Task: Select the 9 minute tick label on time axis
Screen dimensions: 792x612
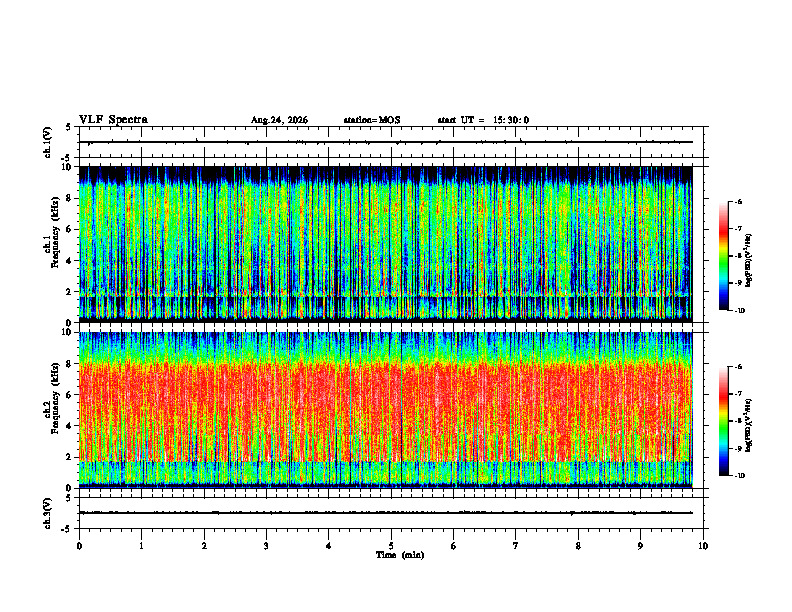Action: pyautogui.click(x=640, y=546)
